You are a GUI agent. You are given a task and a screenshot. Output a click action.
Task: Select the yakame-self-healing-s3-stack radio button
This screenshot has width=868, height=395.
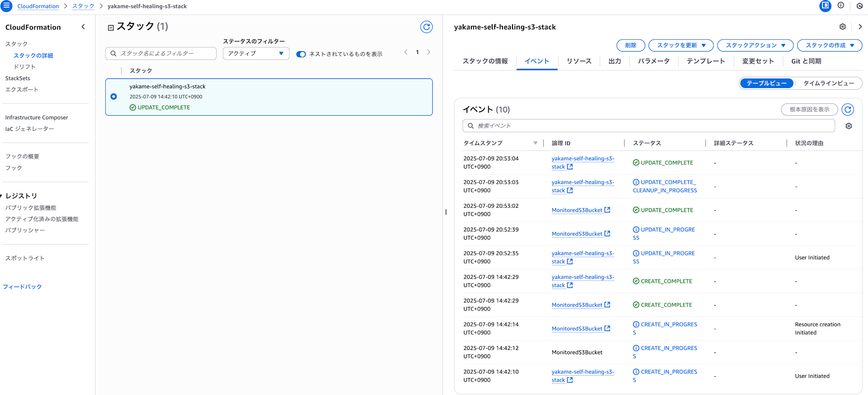click(114, 97)
